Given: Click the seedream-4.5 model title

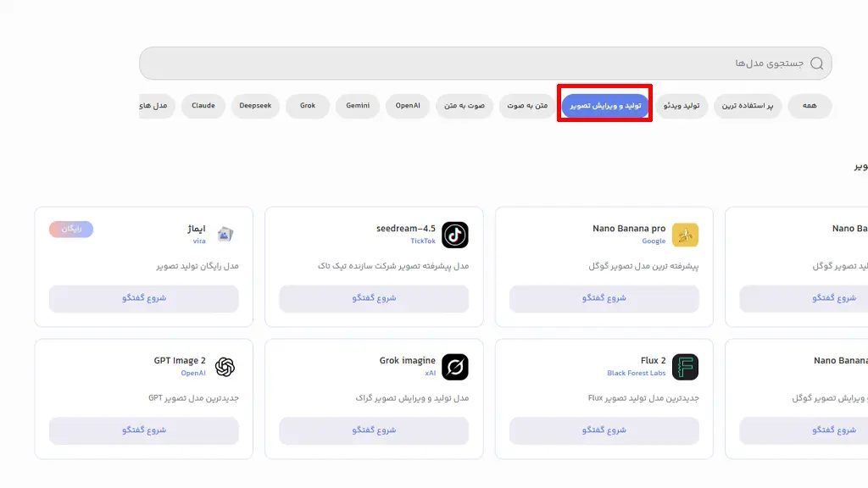Looking at the screenshot, I should pyautogui.click(x=406, y=229).
